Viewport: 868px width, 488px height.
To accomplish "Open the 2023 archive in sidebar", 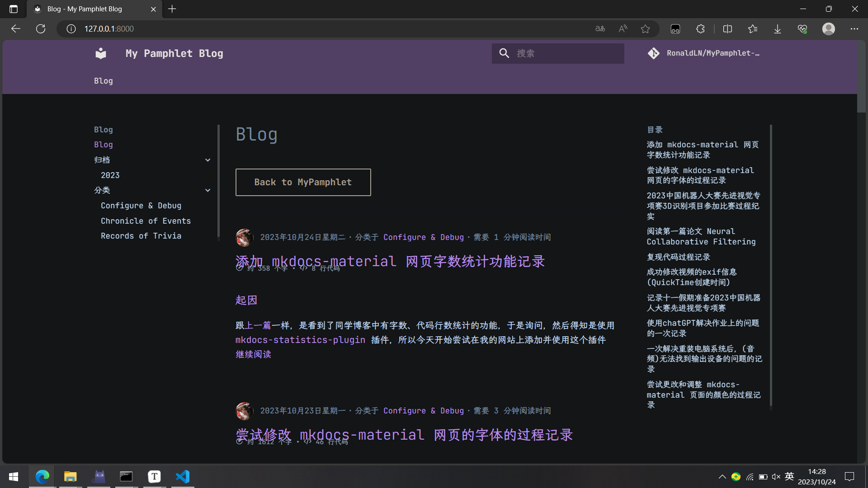I will pyautogui.click(x=110, y=175).
